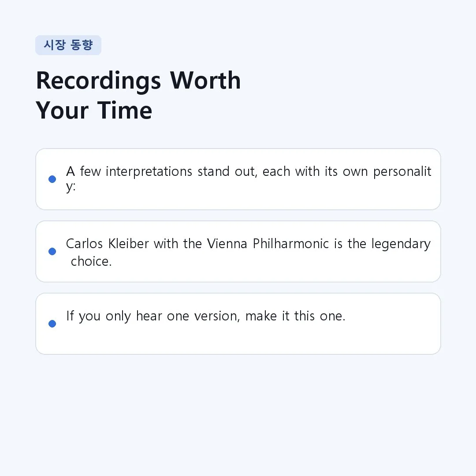Click the text 'make it this one.'
This screenshot has width=476, height=476.
pos(295,316)
